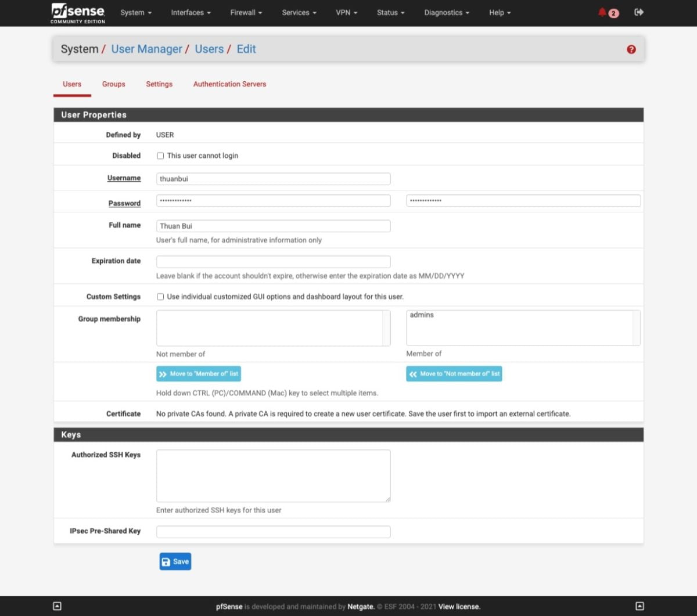The width and height of the screenshot is (697, 616).
Task: Click the User Manager breadcrumb link
Action: pyautogui.click(x=146, y=49)
